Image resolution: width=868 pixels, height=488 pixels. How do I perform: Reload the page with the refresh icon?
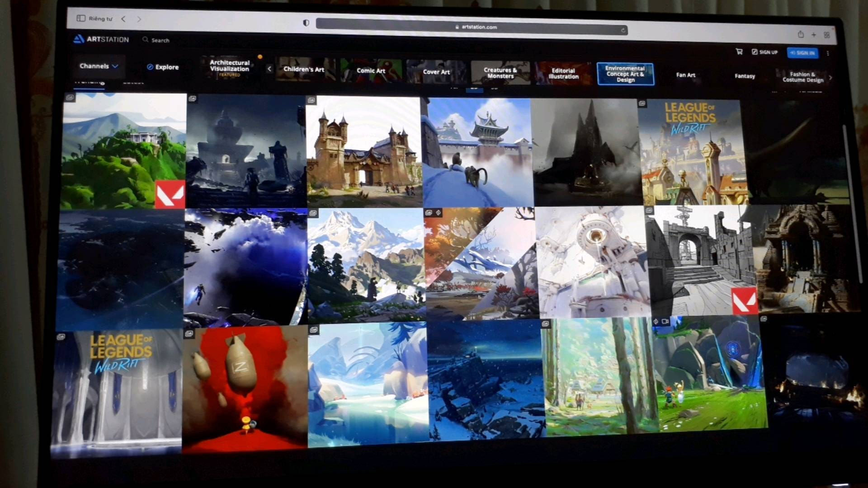pos(623,30)
